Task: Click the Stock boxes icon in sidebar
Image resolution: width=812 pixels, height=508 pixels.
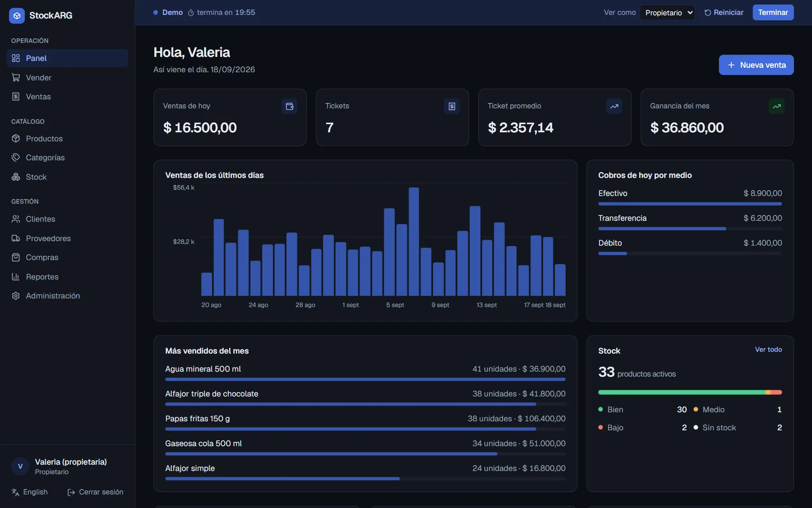Action: (x=16, y=177)
